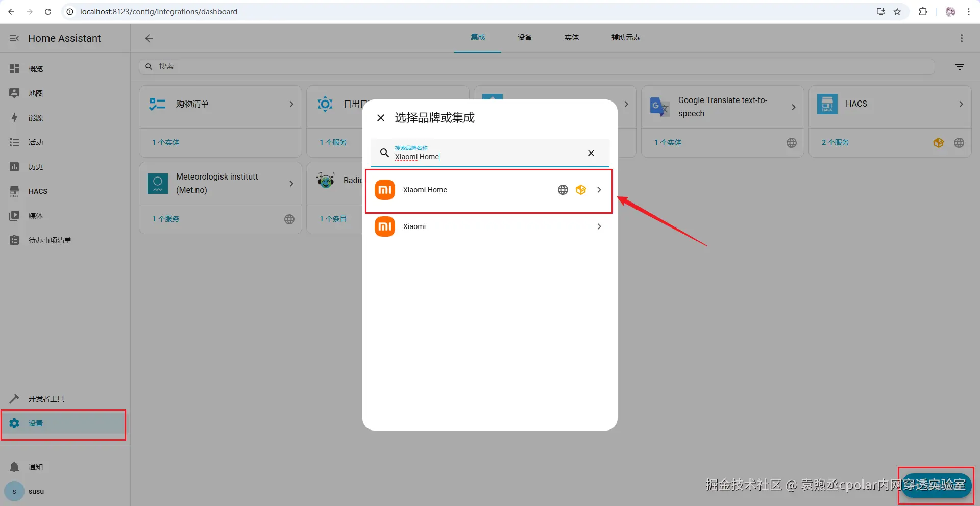This screenshot has width=980, height=506.
Task: Expand the Google Translate card chevron
Action: coord(794,107)
